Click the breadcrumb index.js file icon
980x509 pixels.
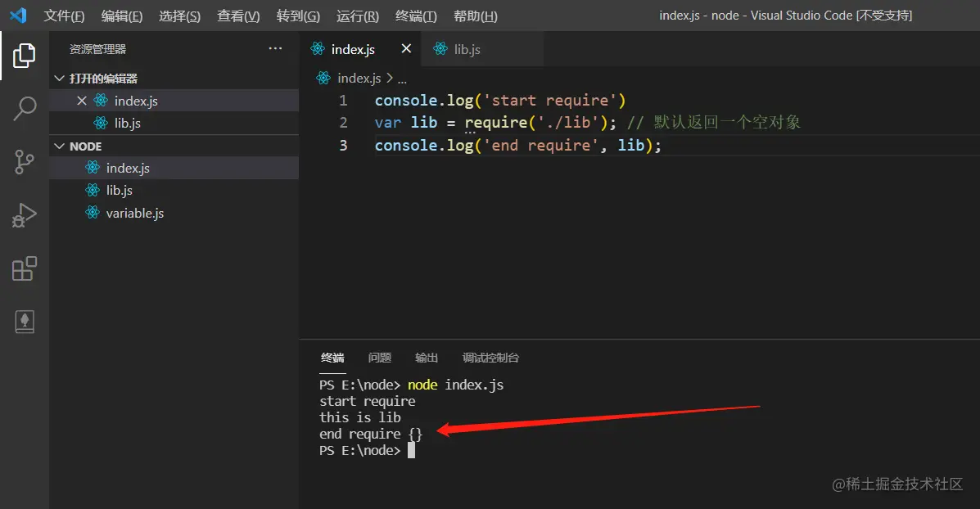click(323, 78)
